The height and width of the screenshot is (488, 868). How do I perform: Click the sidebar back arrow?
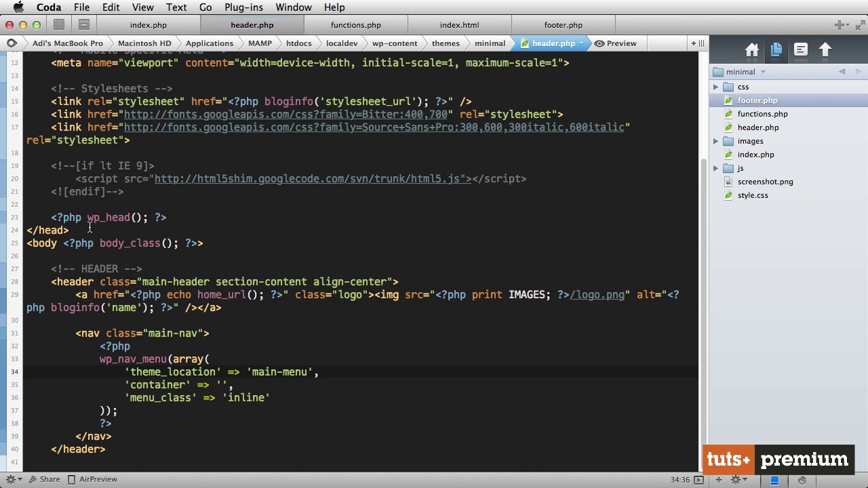click(842, 72)
